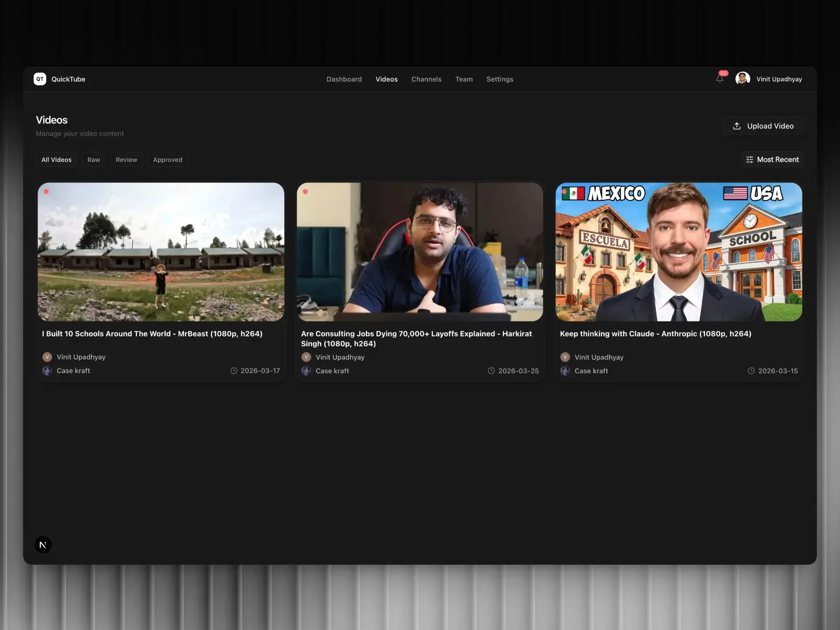Open the Vinit Upadhyay account menu
Viewport: 840px width, 630px height.
(x=779, y=79)
